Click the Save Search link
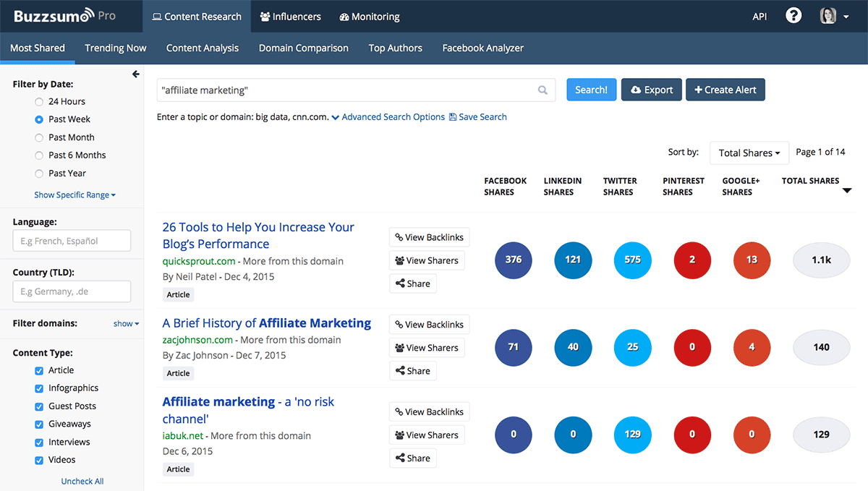Screen dimensions: 868x491 point(478,117)
